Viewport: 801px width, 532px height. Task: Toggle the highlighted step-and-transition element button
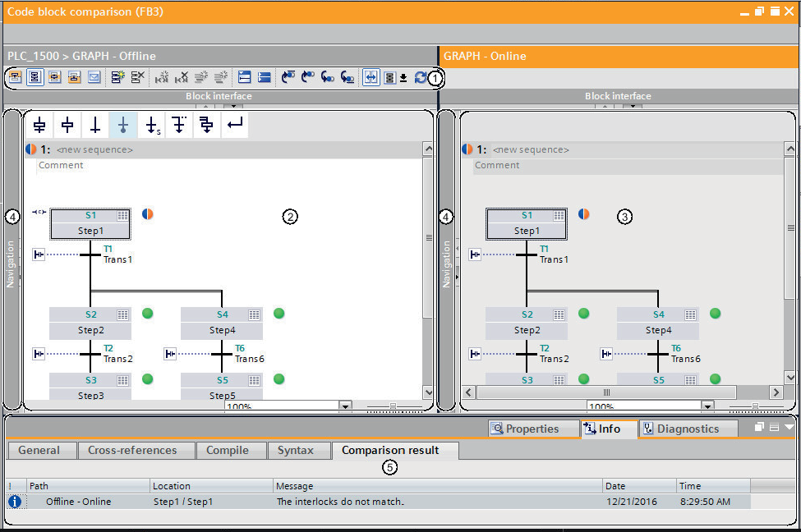pyautogui.click(x=123, y=126)
